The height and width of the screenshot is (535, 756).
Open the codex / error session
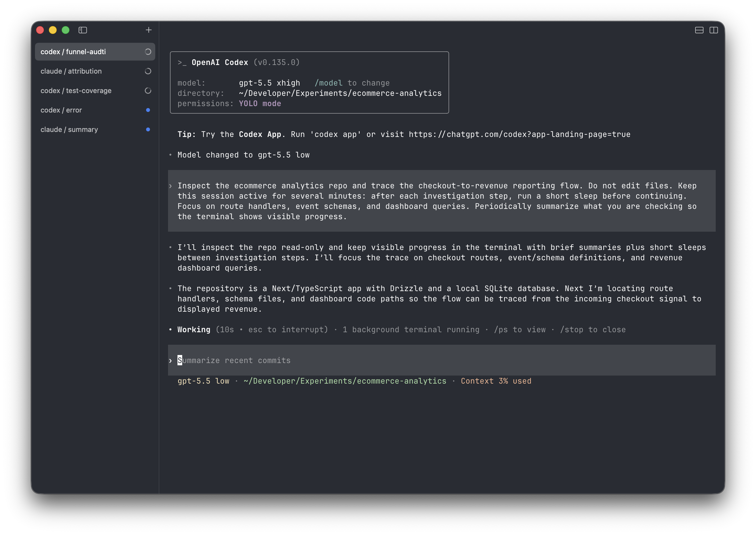[95, 110]
